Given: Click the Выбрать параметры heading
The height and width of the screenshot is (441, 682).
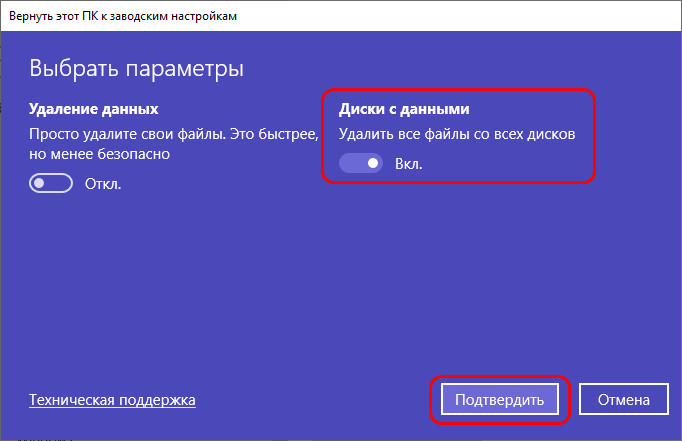Looking at the screenshot, I should [x=137, y=69].
